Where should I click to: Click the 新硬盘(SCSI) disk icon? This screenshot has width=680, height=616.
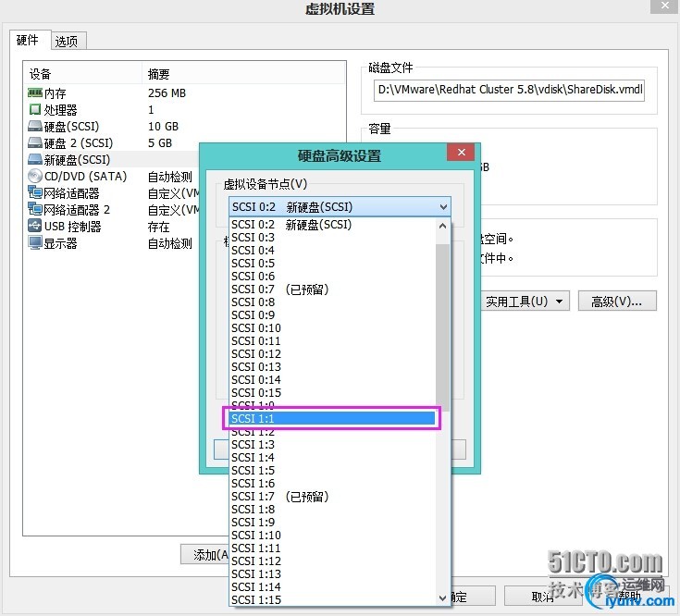(x=35, y=159)
